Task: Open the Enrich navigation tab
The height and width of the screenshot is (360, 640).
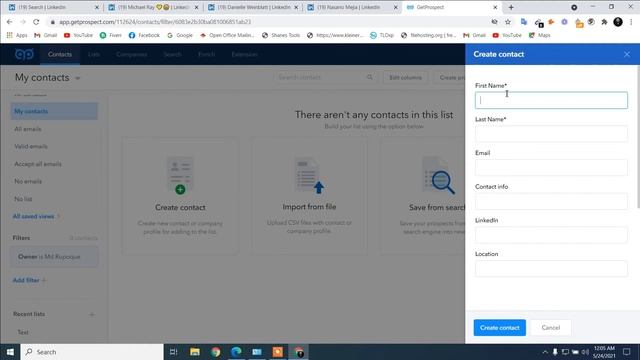Action: point(207,54)
